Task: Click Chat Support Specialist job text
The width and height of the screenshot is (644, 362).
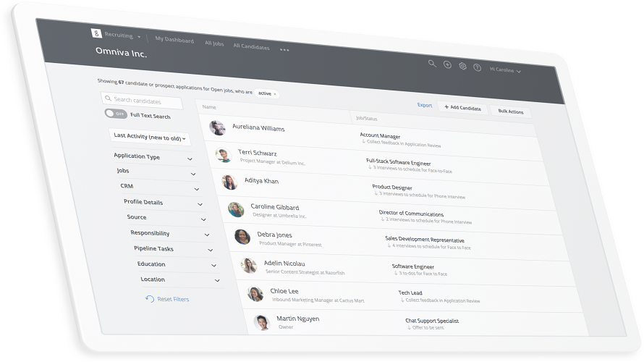Action: pos(432,321)
